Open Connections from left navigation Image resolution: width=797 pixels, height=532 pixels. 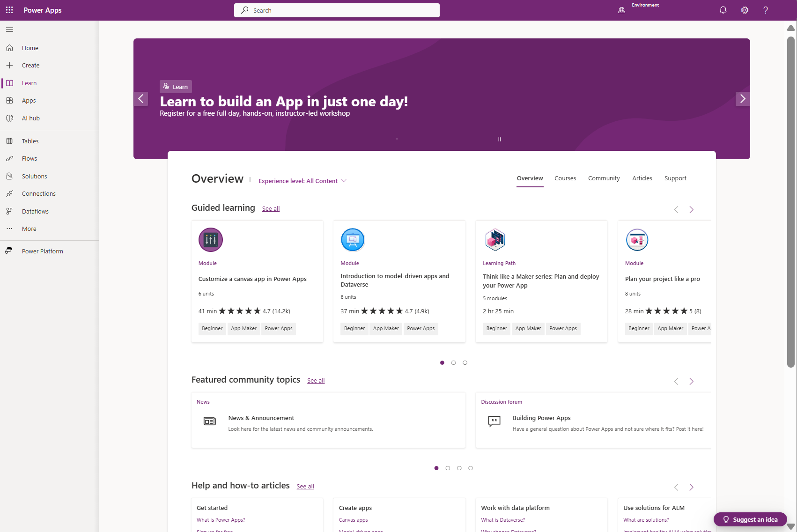coord(38,193)
